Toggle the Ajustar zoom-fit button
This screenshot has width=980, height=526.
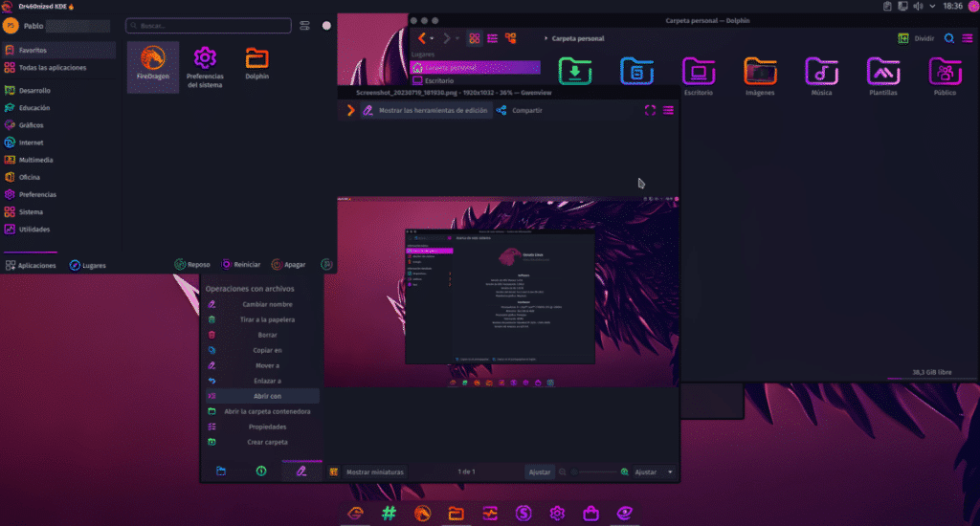(540, 472)
